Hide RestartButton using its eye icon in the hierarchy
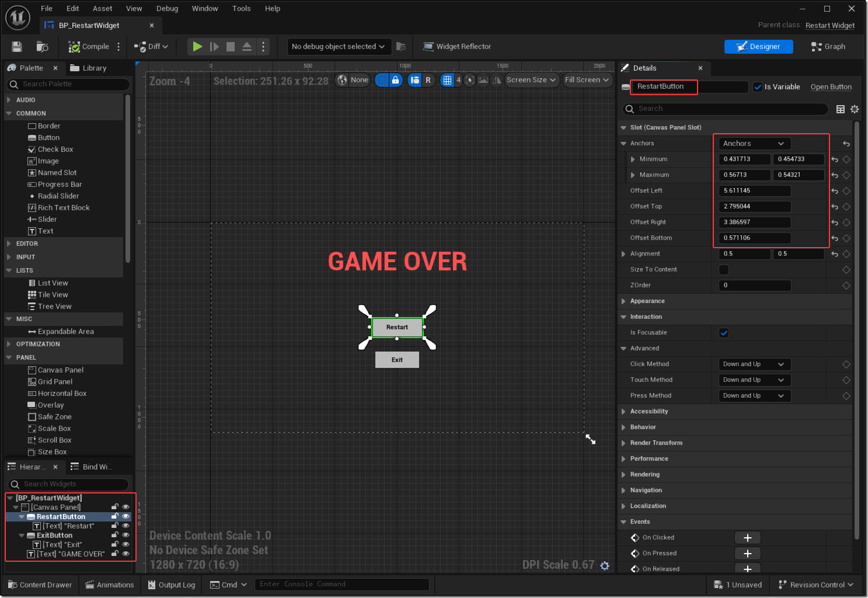 tap(126, 517)
